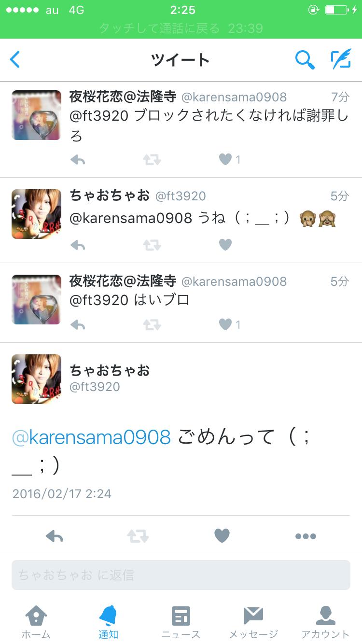
Task: Open more options three-dot menu
Action: pyautogui.click(x=306, y=536)
